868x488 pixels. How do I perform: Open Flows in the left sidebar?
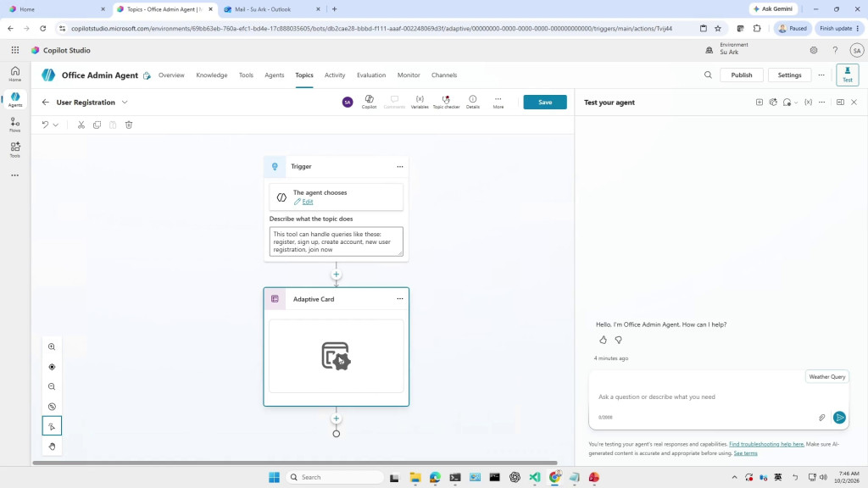point(15,125)
